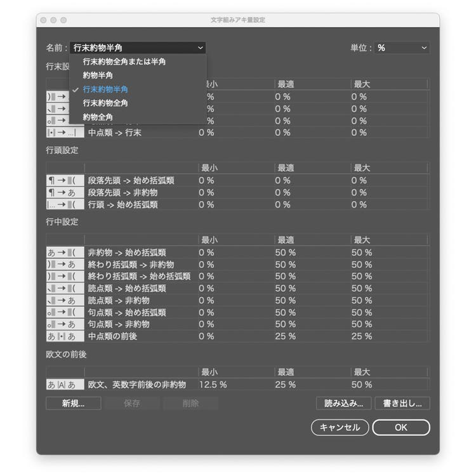Click the 行頭 -> 始め括弧類 row icon
Viewport: 476px width, 476px height.
click(65, 204)
